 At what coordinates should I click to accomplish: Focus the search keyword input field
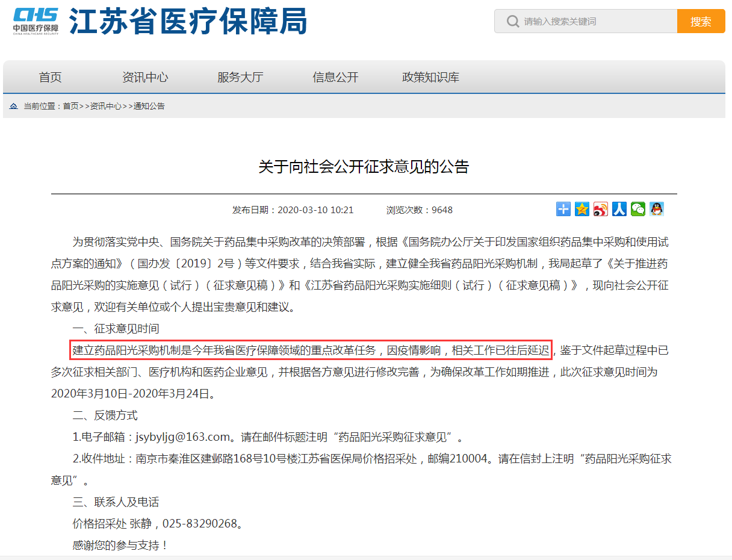click(x=596, y=22)
